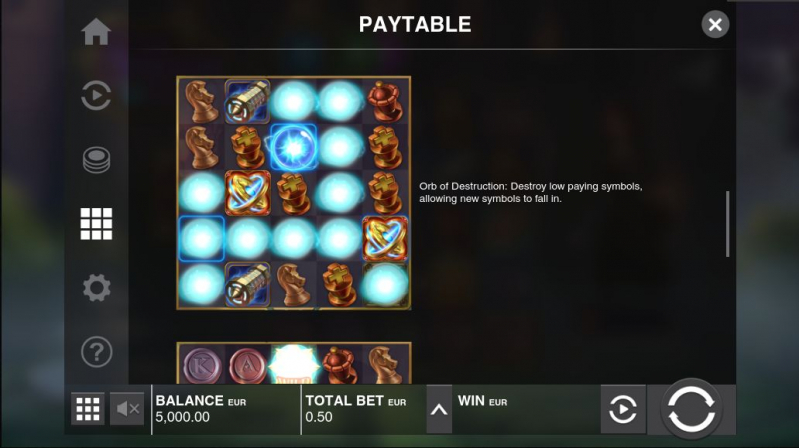
Task: Go to the home screen icon
Action: pyautogui.click(x=96, y=32)
